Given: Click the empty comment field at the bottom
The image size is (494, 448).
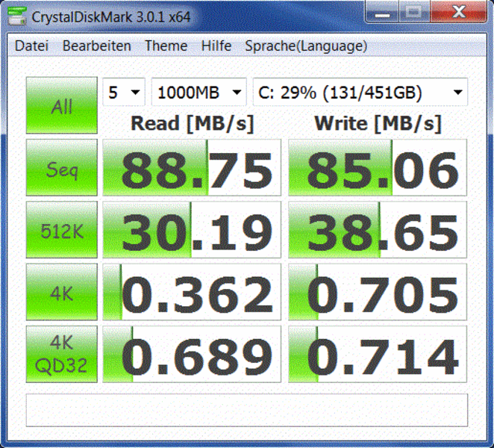Looking at the screenshot, I should tap(247, 410).
